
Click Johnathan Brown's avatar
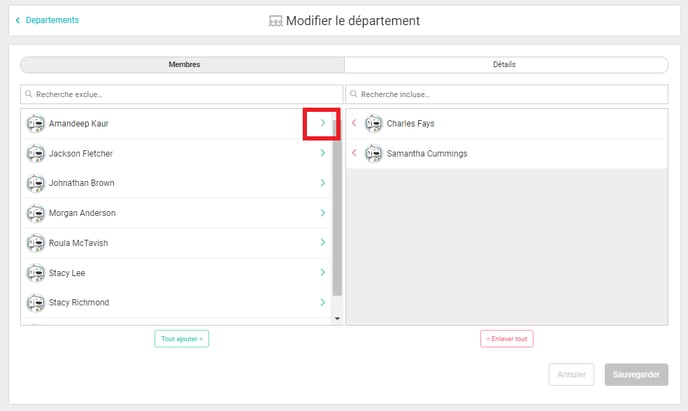point(36,183)
